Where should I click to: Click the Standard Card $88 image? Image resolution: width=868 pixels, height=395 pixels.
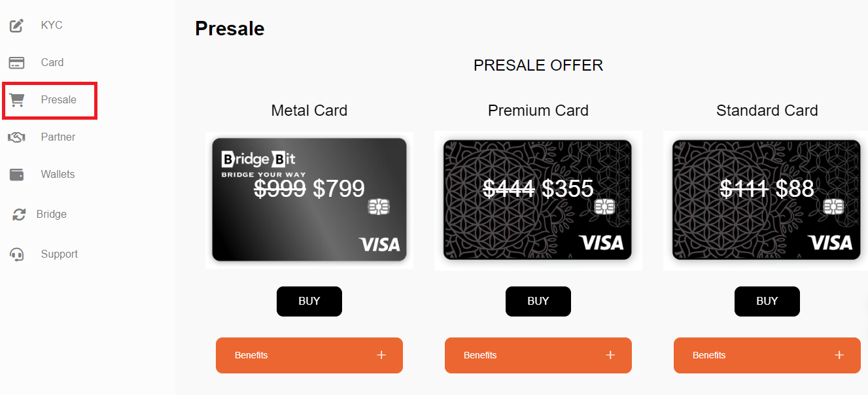point(767,199)
